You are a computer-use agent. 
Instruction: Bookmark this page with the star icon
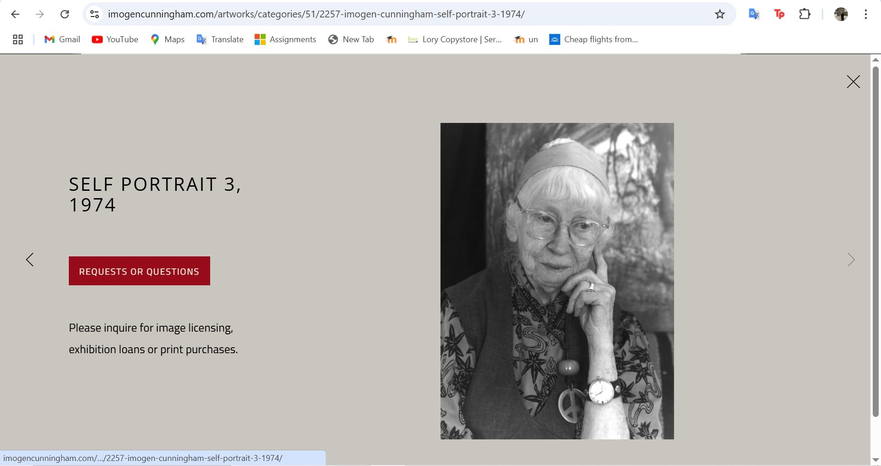point(719,14)
